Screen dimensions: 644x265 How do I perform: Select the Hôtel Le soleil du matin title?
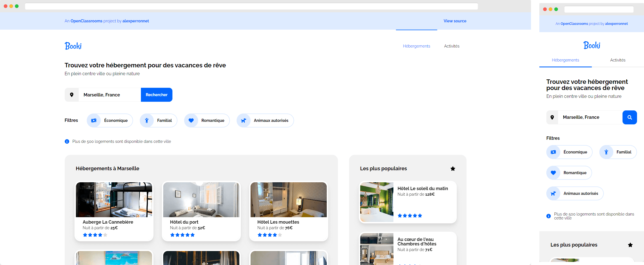(x=423, y=188)
